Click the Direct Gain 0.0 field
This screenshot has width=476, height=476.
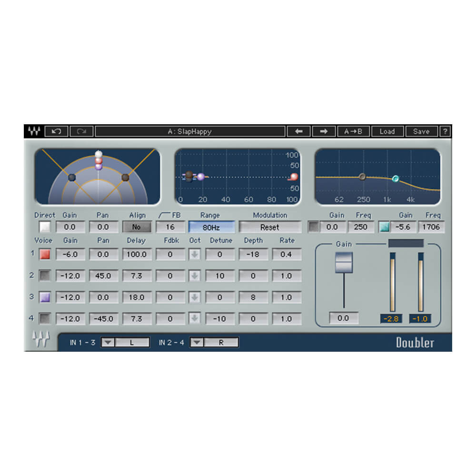coord(70,227)
